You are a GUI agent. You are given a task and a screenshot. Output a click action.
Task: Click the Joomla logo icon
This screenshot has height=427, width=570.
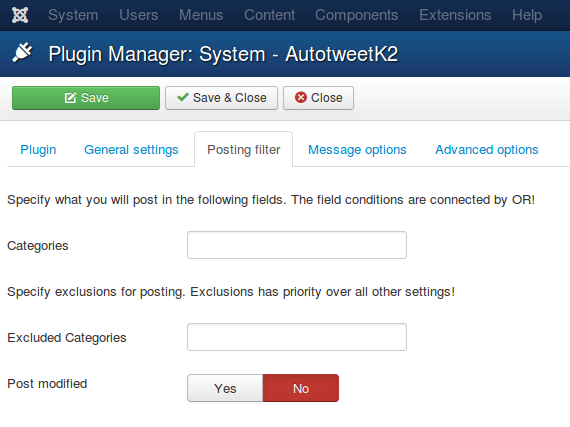[20, 15]
